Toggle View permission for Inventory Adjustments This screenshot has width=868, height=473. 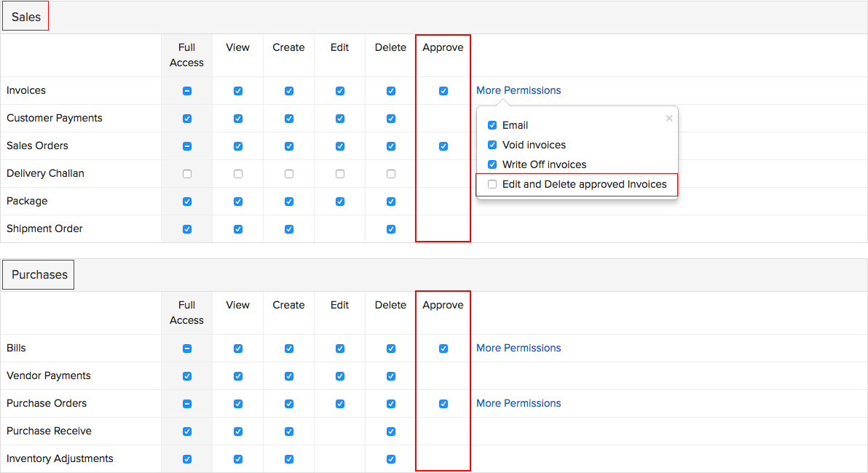[x=237, y=458]
